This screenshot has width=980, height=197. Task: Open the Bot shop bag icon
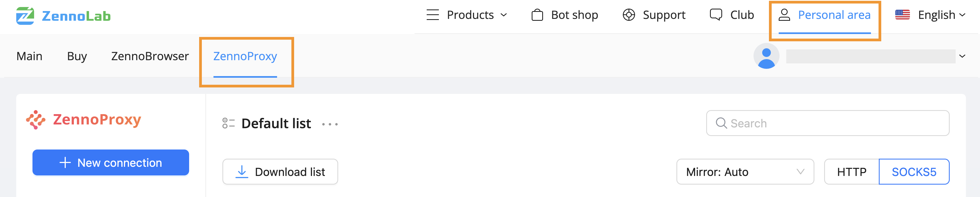[537, 15]
